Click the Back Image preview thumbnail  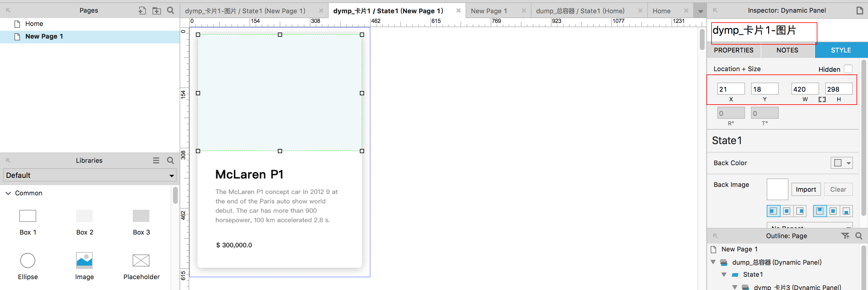(x=777, y=190)
